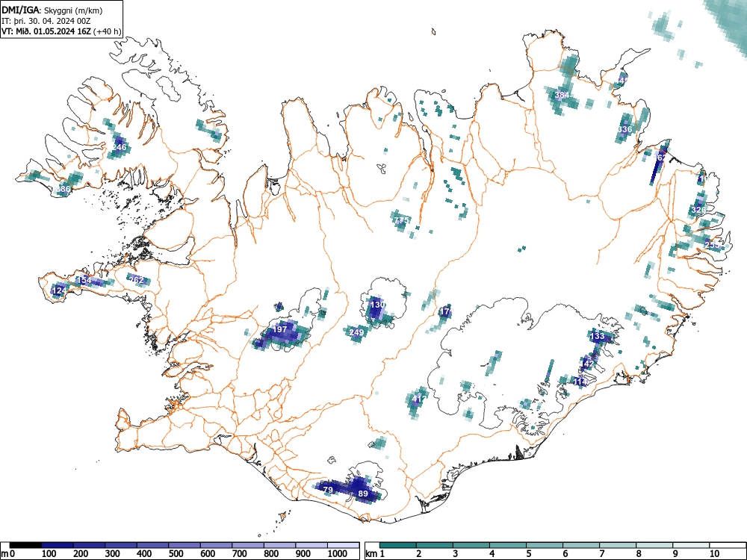The height and width of the screenshot is (560, 747).
Task: Click the 'km' unit label of the legend
Action: click(x=371, y=553)
